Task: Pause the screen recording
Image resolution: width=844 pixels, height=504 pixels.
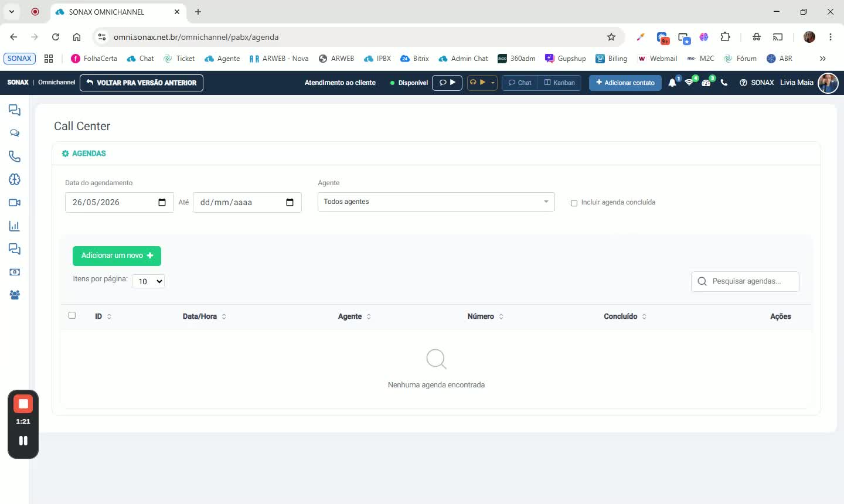Action: point(23,441)
